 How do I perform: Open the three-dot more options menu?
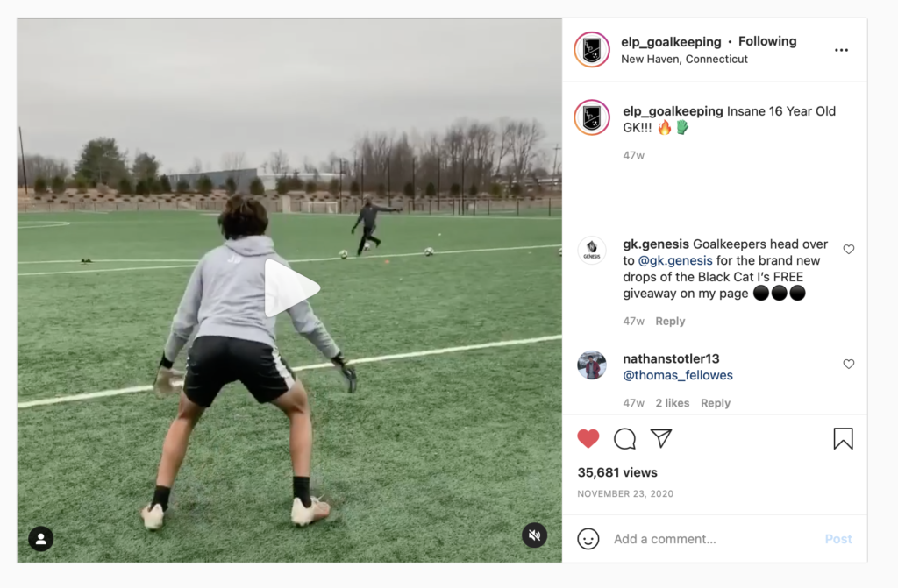pyautogui.click(x=841, y=50)
